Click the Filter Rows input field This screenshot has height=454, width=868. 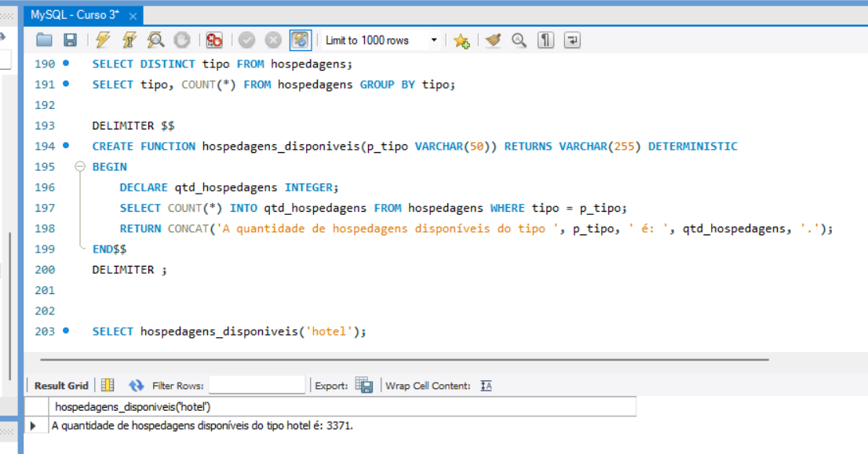click(x=257, y=385)
